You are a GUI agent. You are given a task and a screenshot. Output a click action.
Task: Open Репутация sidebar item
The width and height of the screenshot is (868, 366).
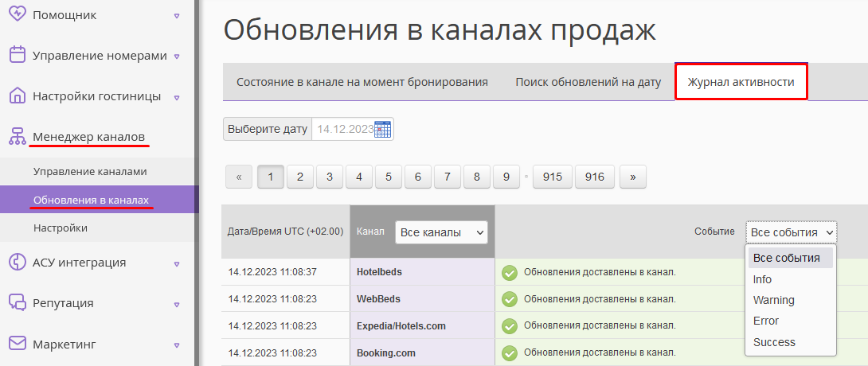(x=63, y=303)
